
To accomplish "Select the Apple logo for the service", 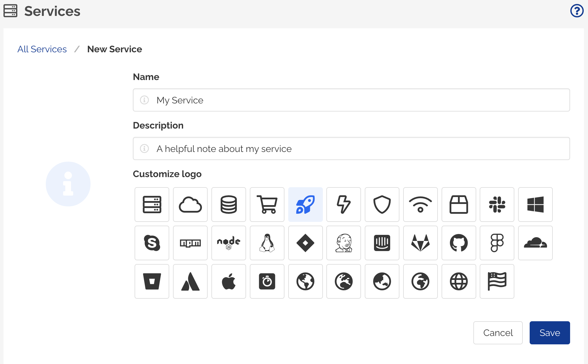I will 228,281.
